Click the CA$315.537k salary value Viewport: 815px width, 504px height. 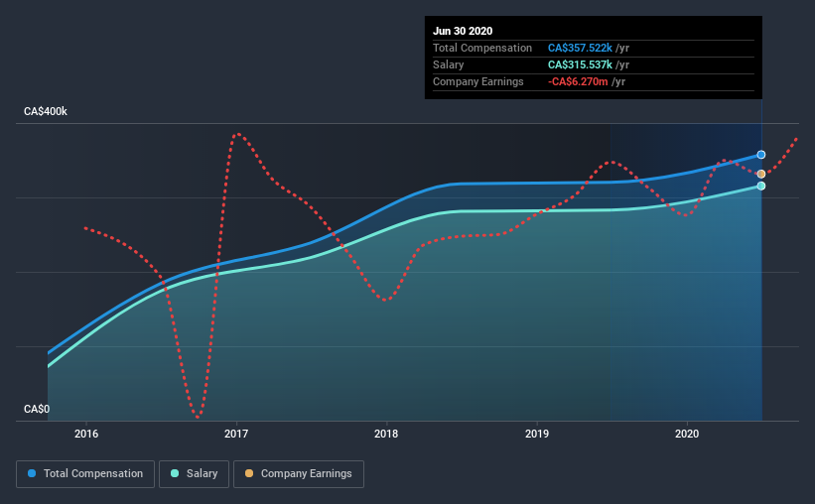pyautogui.click(x=580, y=64)
